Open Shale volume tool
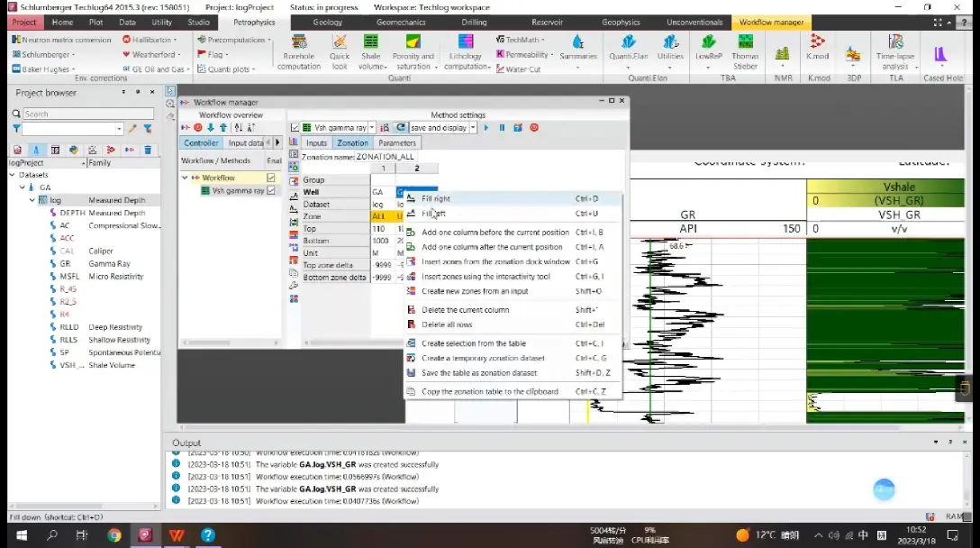Screen dimensions: 980x548 (x=371, y=52)
